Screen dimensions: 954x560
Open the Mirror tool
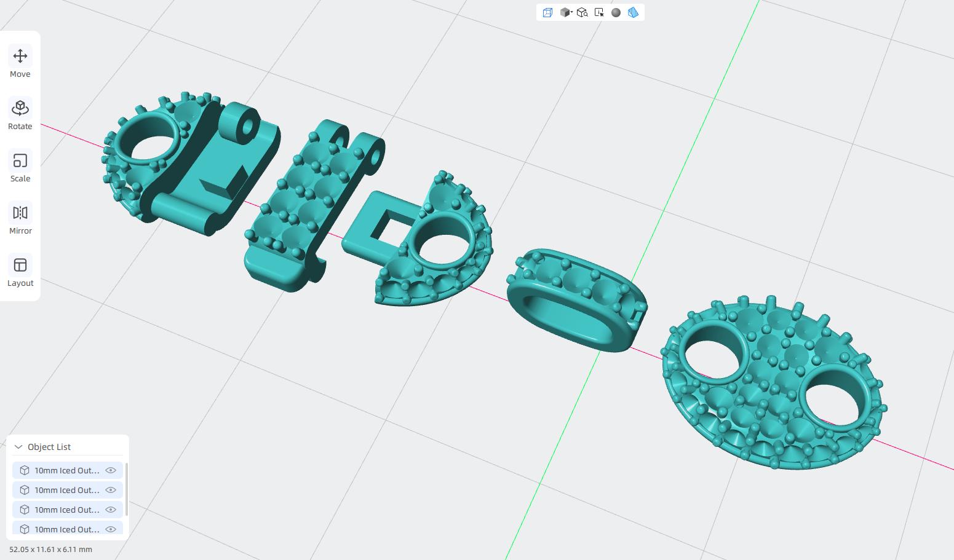20,219
